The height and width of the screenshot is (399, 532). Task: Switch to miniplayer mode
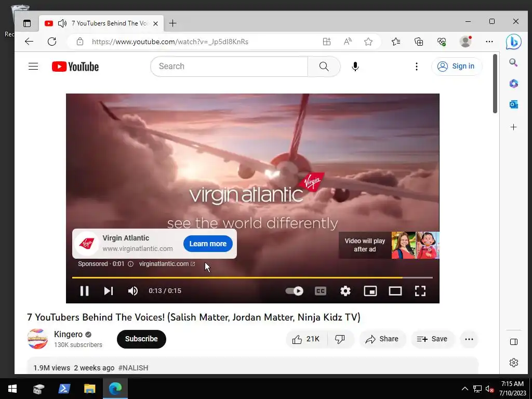[x=370, y=291]
